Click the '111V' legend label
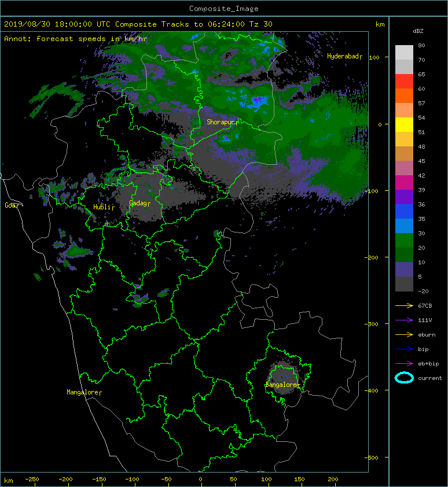Screen dimensions: 448x487 click(x=425, y=320)
